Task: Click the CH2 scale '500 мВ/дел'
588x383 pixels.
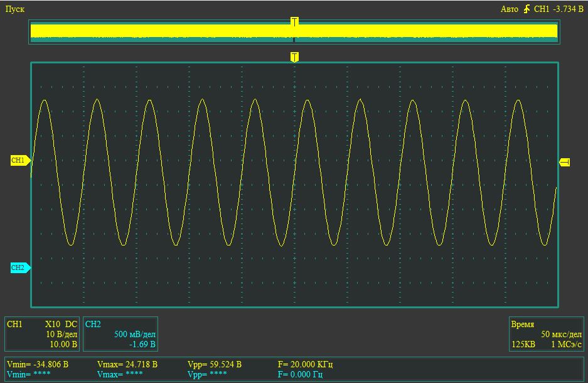Action: 135,334
